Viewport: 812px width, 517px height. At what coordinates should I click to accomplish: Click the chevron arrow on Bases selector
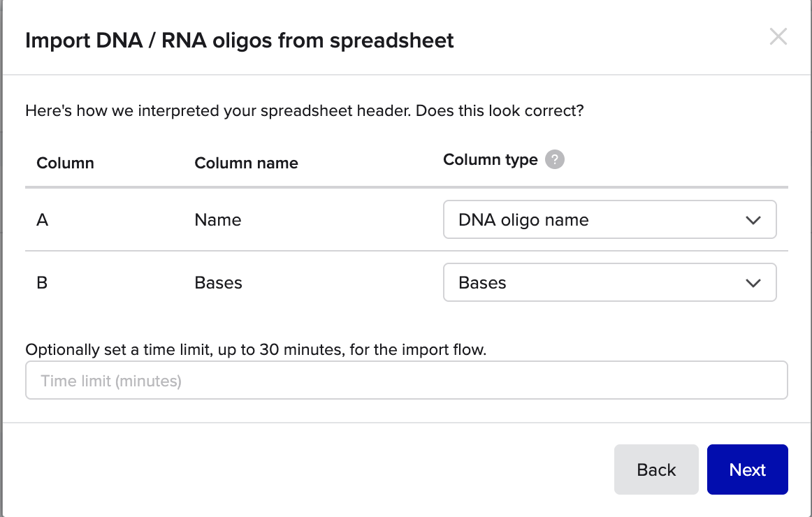[x=753, y=283]
